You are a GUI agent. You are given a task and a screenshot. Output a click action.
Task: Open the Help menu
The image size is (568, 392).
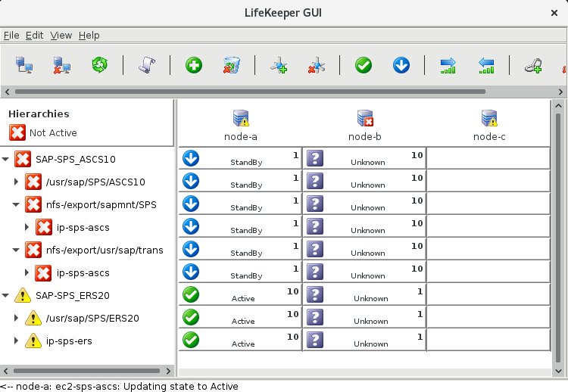(x=89, y=36)
